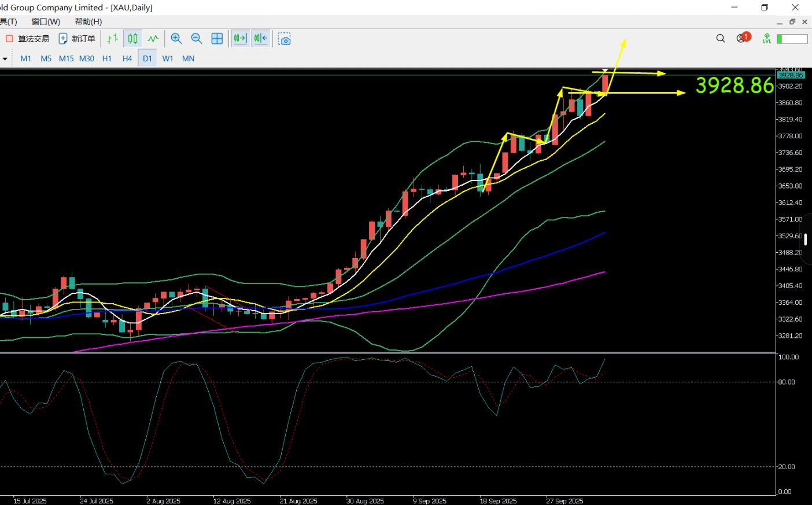Select the candlestick chart style
Viewport: 812px width, 505px height.
coord(133,39)
